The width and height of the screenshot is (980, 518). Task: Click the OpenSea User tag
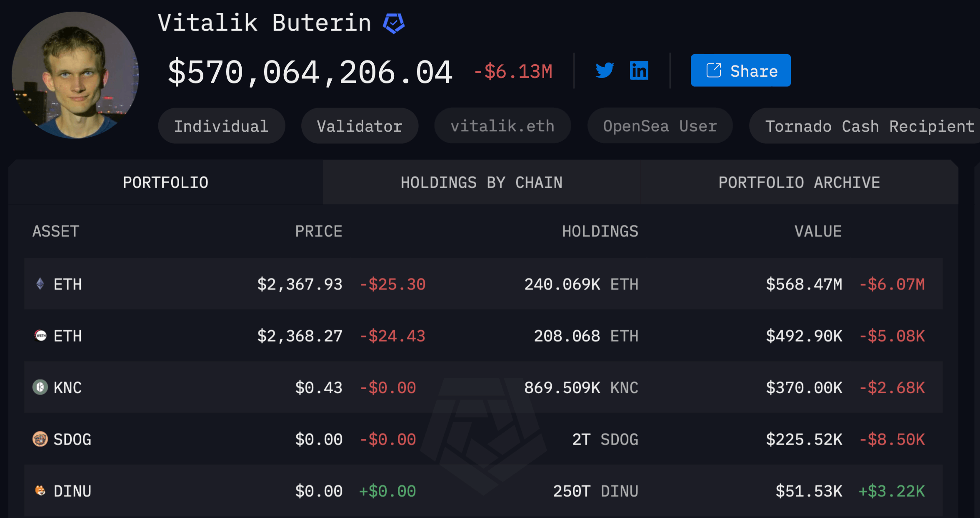point(660,126)
